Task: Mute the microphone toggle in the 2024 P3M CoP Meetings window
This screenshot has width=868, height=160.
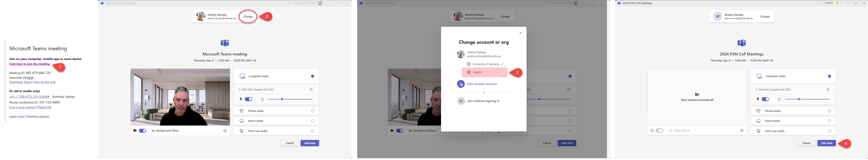Action: [x=766, y=99]
